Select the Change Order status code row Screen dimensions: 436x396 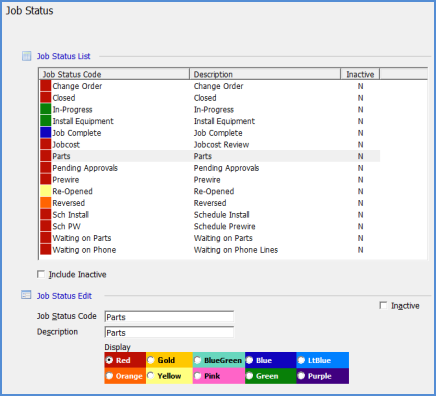click(x=77, y=86)
